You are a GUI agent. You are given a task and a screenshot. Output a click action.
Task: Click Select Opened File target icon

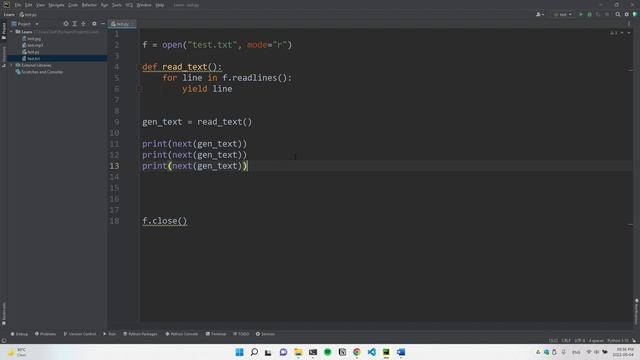click(x=66, y=24)
